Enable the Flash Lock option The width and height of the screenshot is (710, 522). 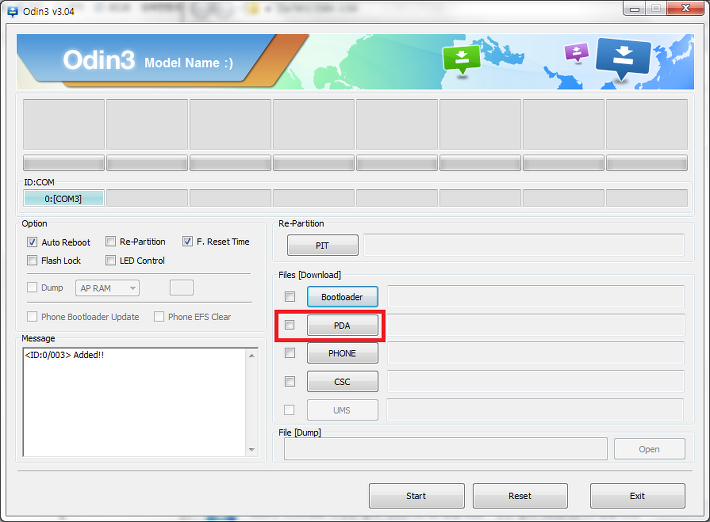point(32,260)
